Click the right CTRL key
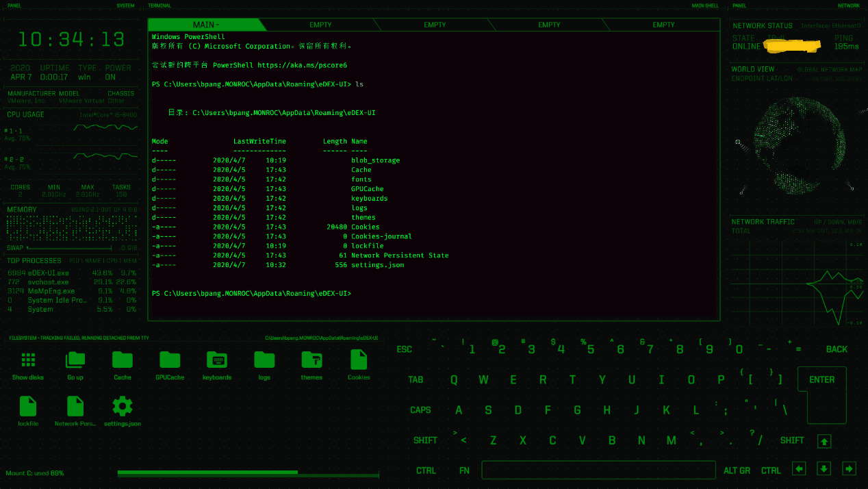The width and height of the screenshot is (868, 489). click(771, 471)
